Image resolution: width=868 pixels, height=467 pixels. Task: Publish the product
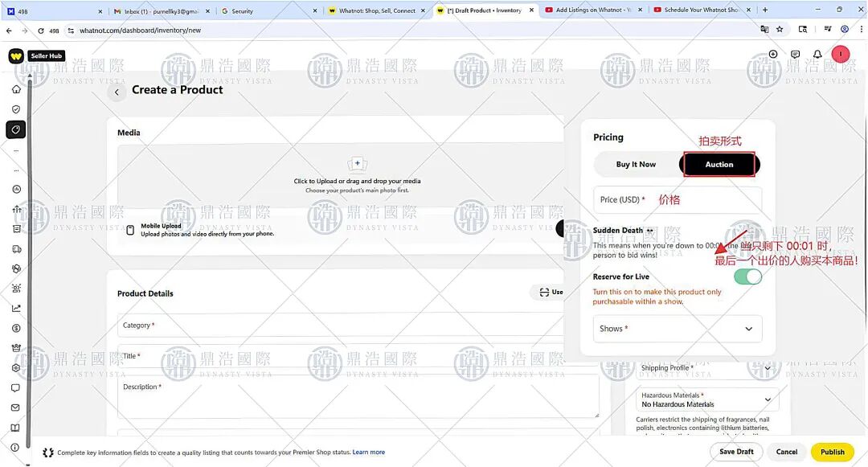832,452
